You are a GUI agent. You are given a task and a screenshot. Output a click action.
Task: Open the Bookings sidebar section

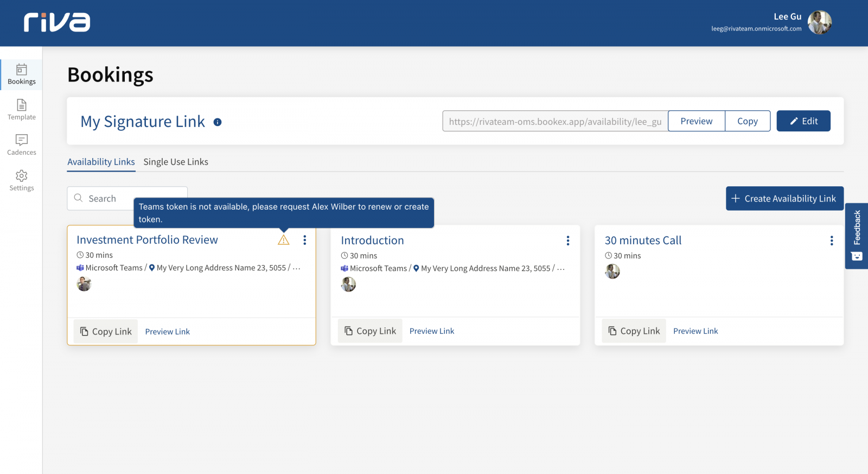22,74
